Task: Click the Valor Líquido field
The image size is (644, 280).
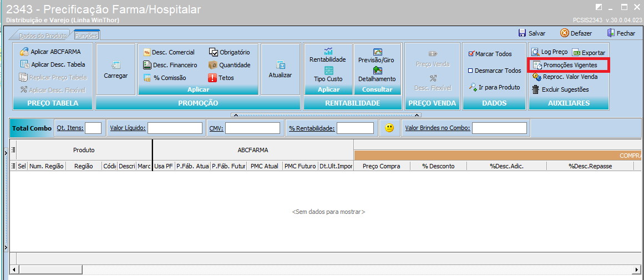Action: (x=175, y=128)
